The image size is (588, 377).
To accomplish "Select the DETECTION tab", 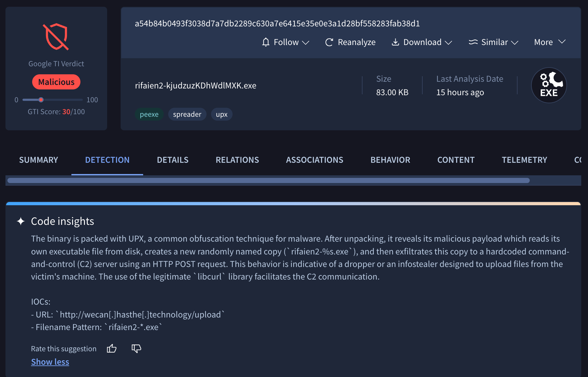I will click(x=107, y=160).
